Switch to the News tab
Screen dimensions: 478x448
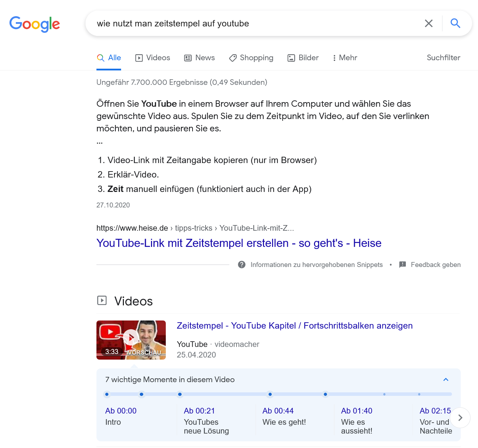click(199, 58)
